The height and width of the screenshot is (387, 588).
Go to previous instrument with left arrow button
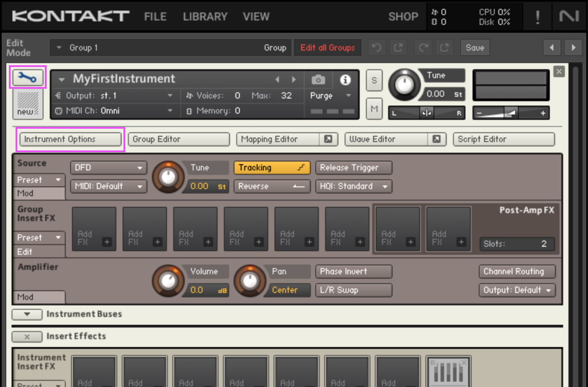click(552, 47)
